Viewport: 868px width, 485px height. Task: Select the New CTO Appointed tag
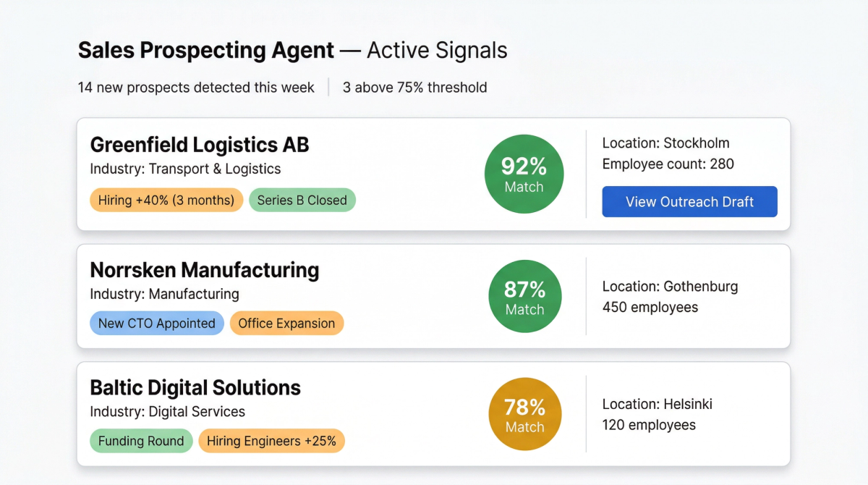pos(157,324)
